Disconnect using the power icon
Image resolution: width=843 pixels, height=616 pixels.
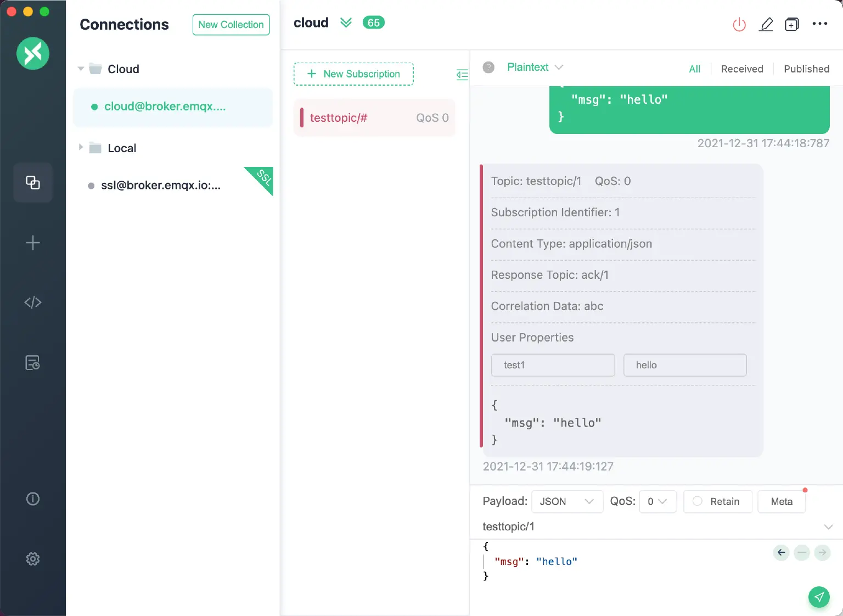[x=739, y=25]
